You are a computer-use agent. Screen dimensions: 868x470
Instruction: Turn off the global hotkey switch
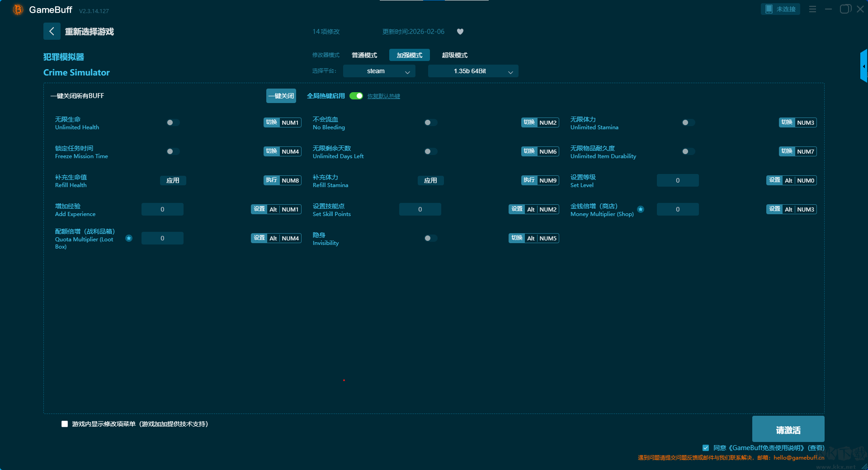tap(356, 96)
